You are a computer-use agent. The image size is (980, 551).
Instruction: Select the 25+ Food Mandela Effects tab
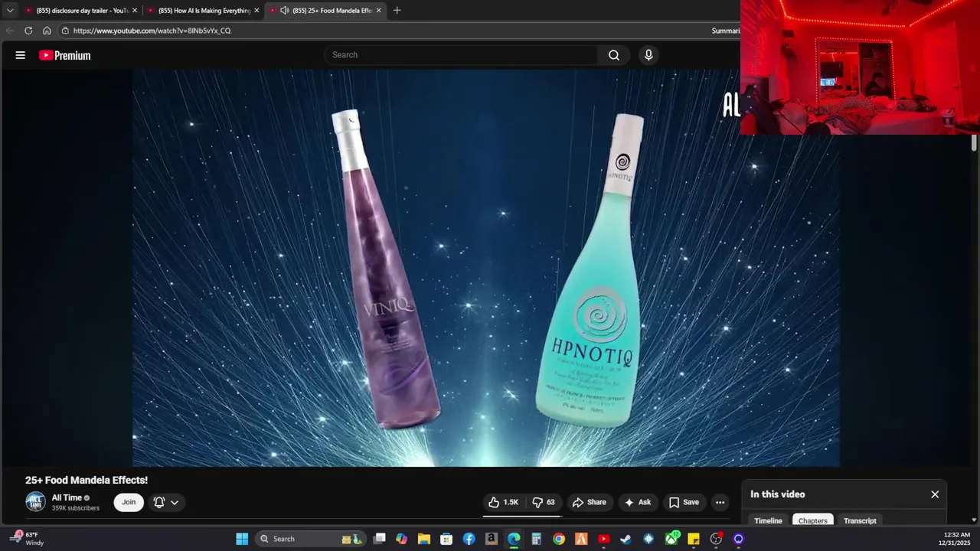coord(325,11)
